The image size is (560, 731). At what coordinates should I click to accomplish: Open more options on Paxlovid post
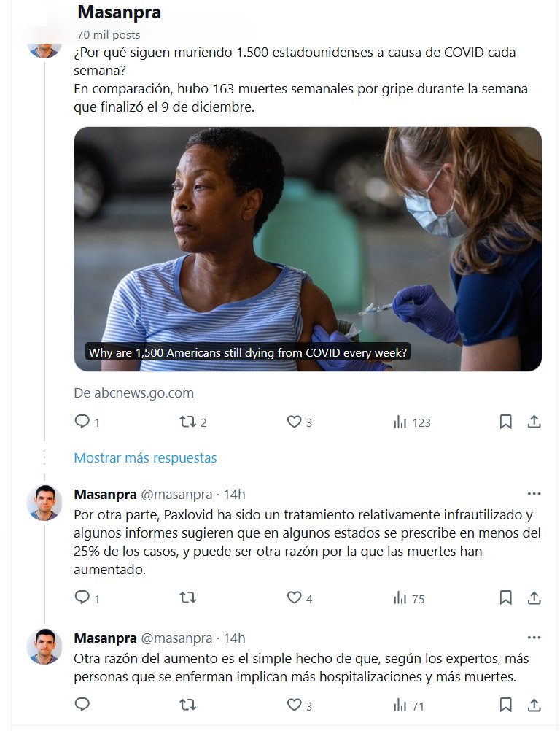coord(534,494)
